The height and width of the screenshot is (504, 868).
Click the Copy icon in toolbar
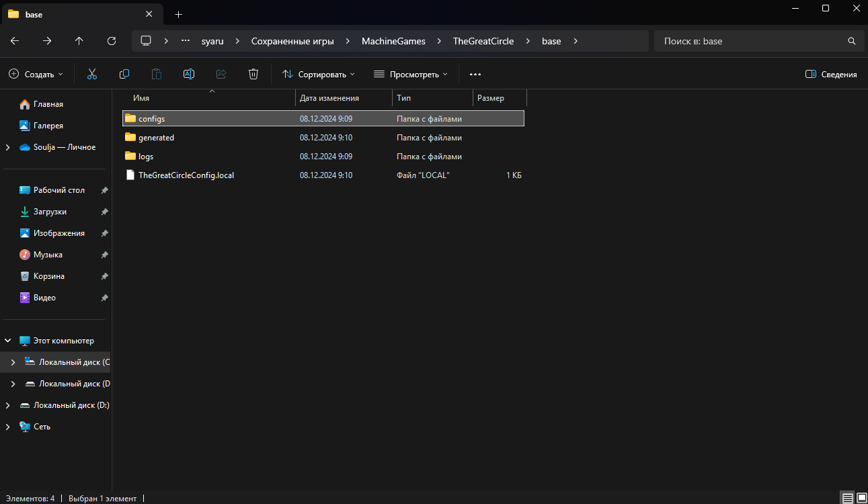[x=124, y=74]
